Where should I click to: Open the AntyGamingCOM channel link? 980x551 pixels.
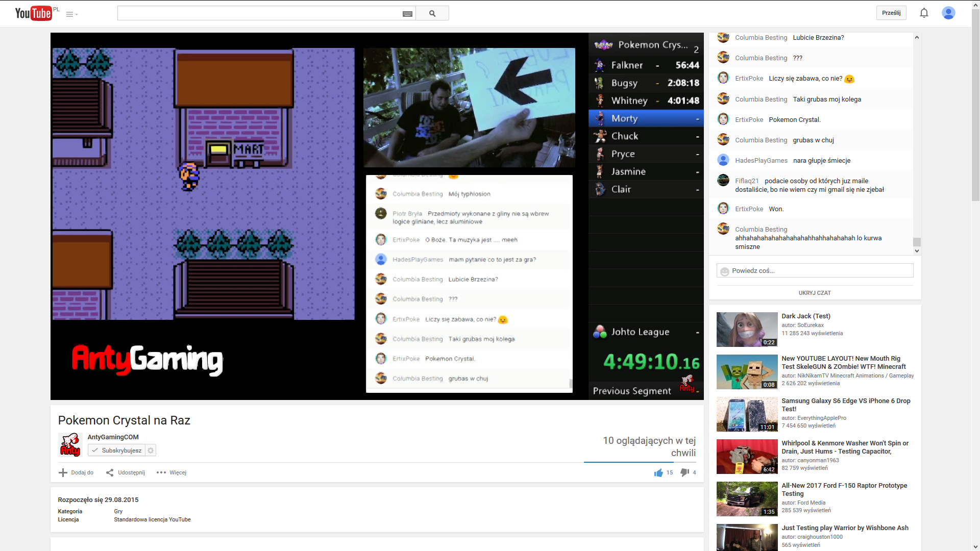[x=113, y=437]
